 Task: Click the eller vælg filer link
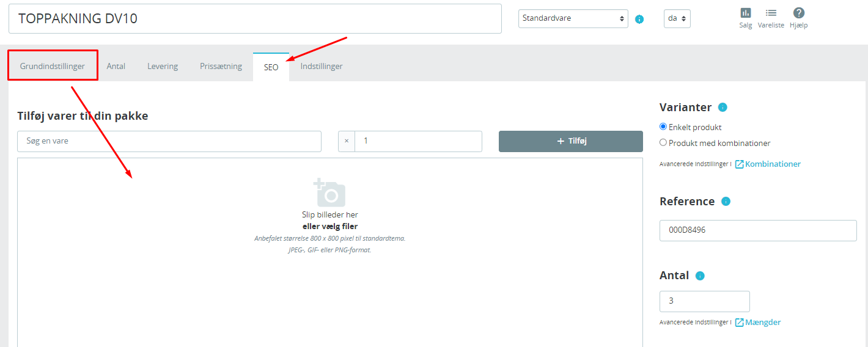point(330,227)
